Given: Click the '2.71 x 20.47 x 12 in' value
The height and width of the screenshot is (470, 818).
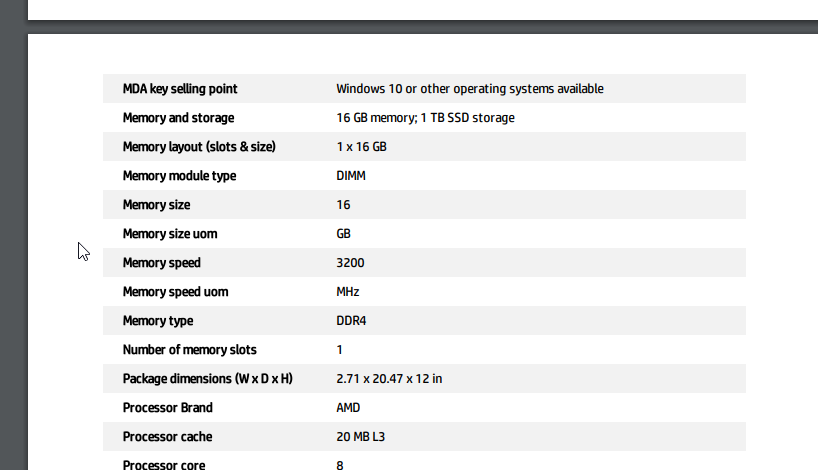Looking at the screenshot, I should [x=389, y=379].
